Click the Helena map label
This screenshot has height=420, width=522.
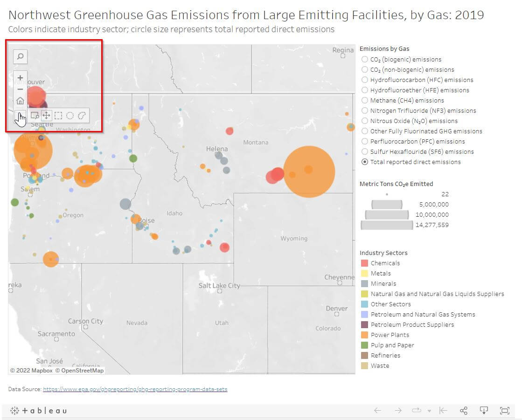click(x=217, y=149)
